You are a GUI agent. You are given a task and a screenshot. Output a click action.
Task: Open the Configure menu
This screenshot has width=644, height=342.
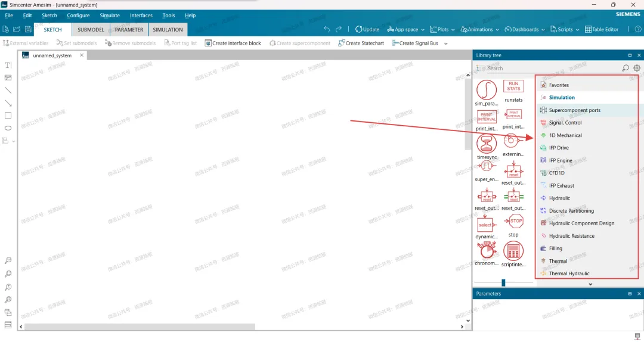coord(78,15)
